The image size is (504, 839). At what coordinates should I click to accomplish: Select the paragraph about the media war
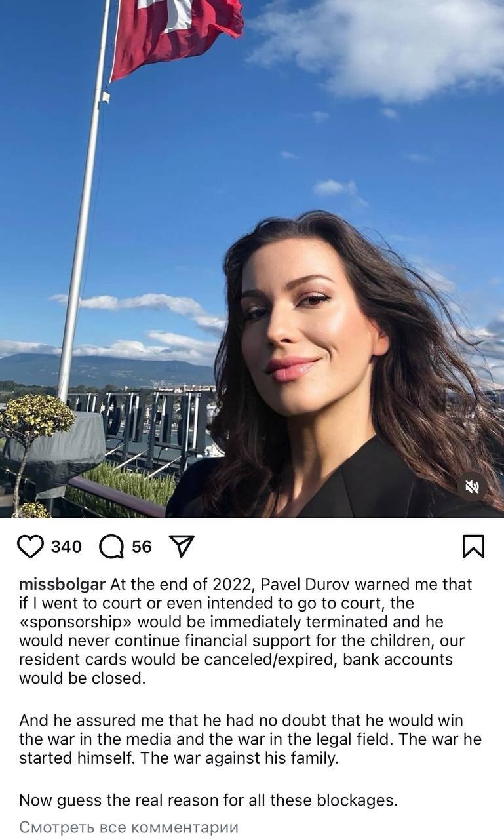[x=250, y=739]
